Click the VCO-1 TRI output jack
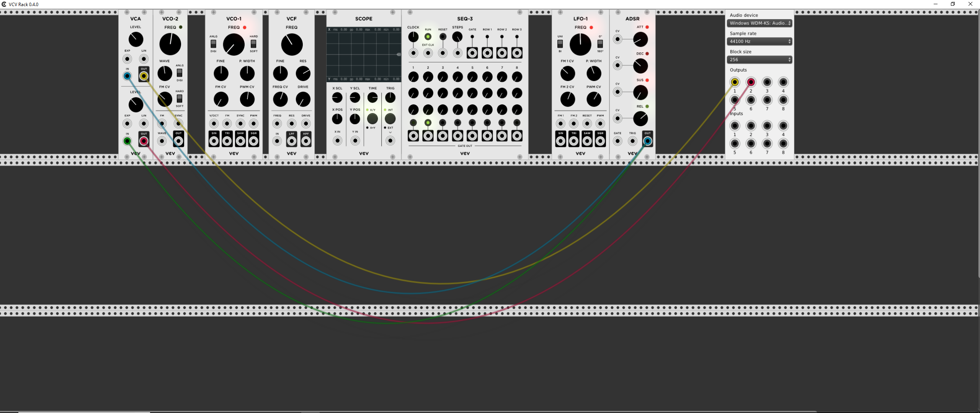 [227, 141]
